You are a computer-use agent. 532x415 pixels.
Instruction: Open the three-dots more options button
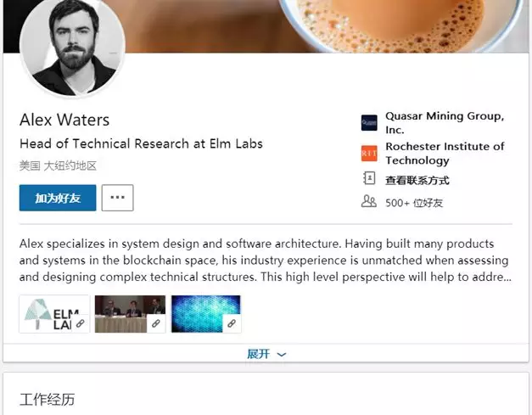(x=117, y=198)
